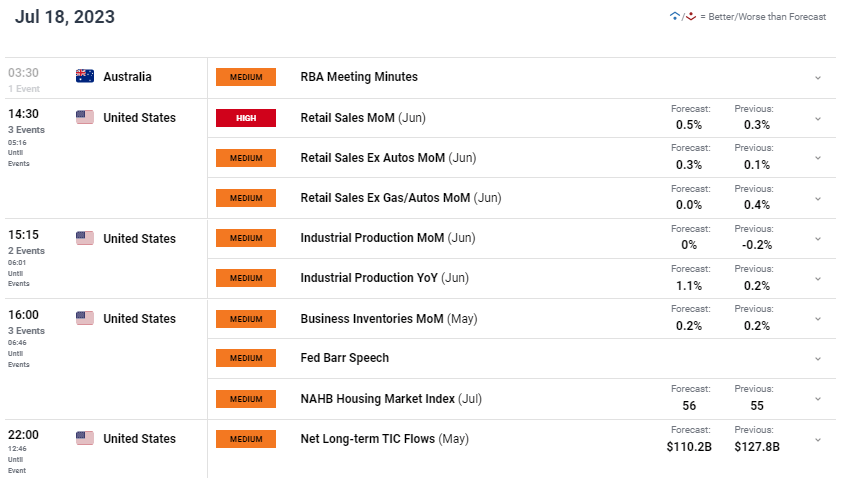This screenshot has height=483, width=843.
Task: Expand the Net Long-term TIC Flows chevron
Action: click(x=818, y=440)
